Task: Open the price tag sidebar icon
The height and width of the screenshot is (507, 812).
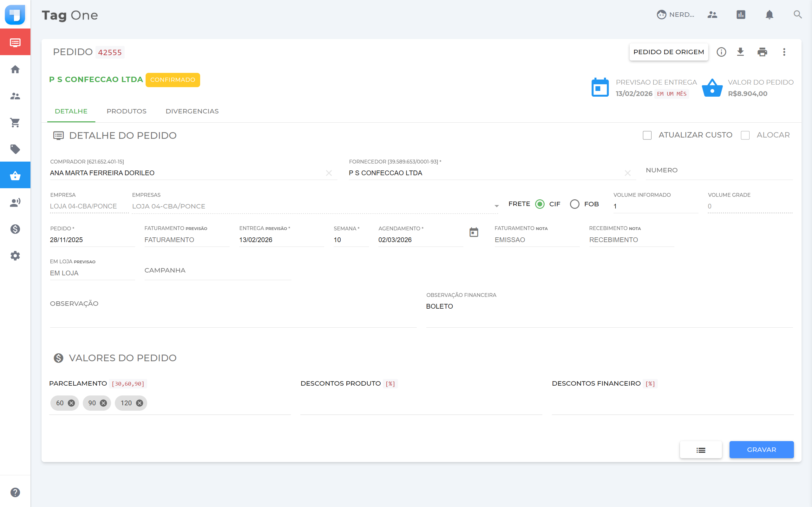Action: [x=15, y=149]
